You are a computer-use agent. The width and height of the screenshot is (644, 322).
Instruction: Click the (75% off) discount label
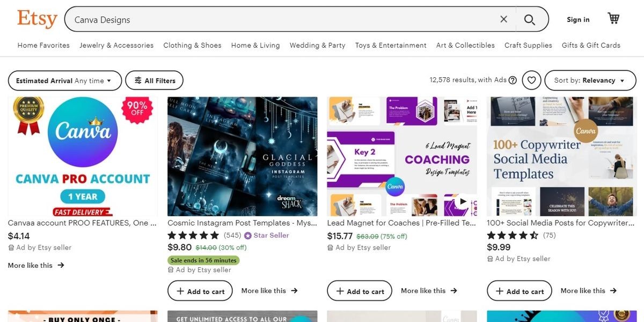[394, 236]
